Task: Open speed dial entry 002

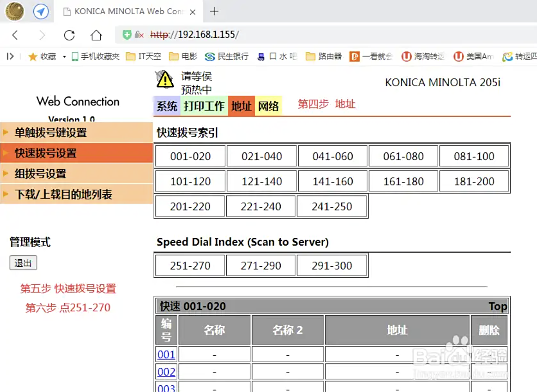Action: coord(166,372)
